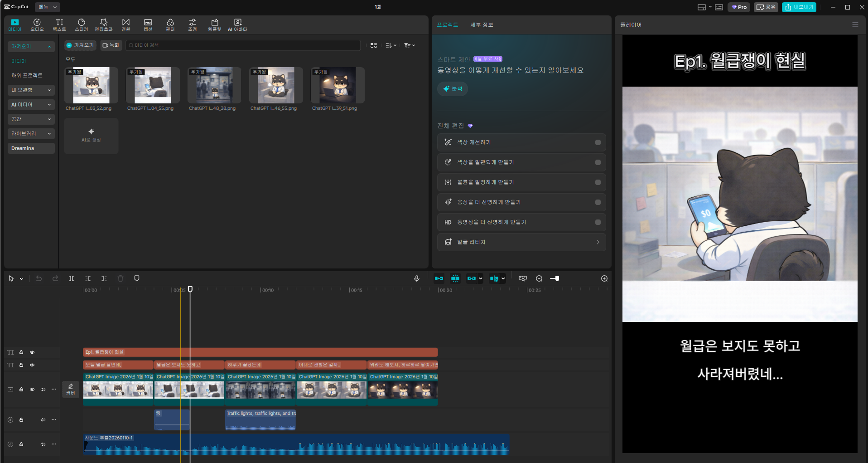Open the 필터 (Filters) panel
The image size is (868, 463).
pyautogui.click(x=170, y=25)
